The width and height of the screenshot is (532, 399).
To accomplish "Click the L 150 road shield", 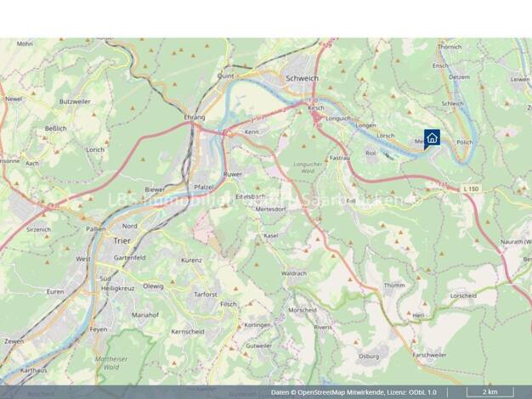I will click(x=471, y=188).
